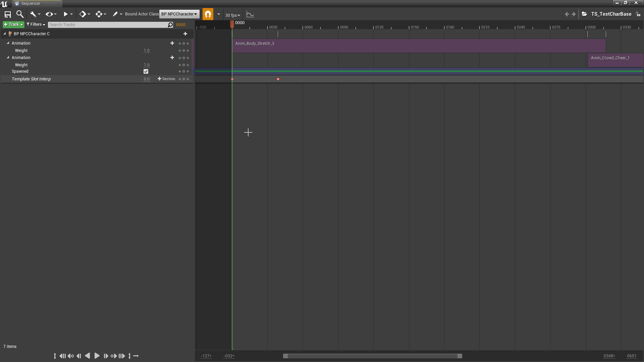Open playback options with the play icon
The height and width of the screenshot is (362, 644).
[66, 14]
